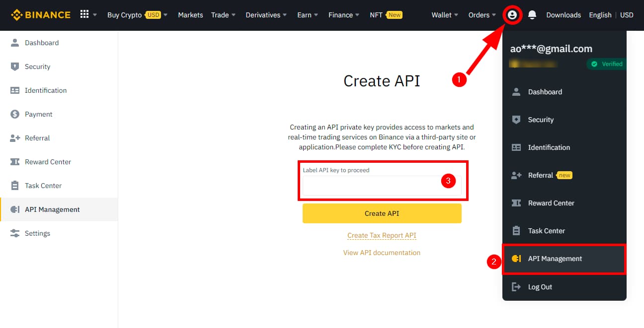Viewport: 644px width, 328px height.
Task: Open the Markets page
Action: [190, 15]
